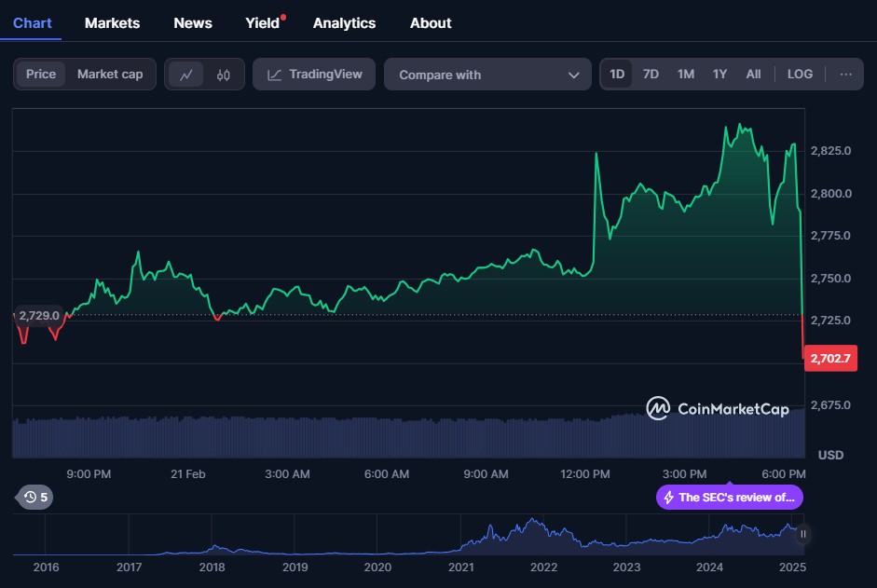
Task: Show All time price history
Action: pyautogui.click(x=753, y=75)
